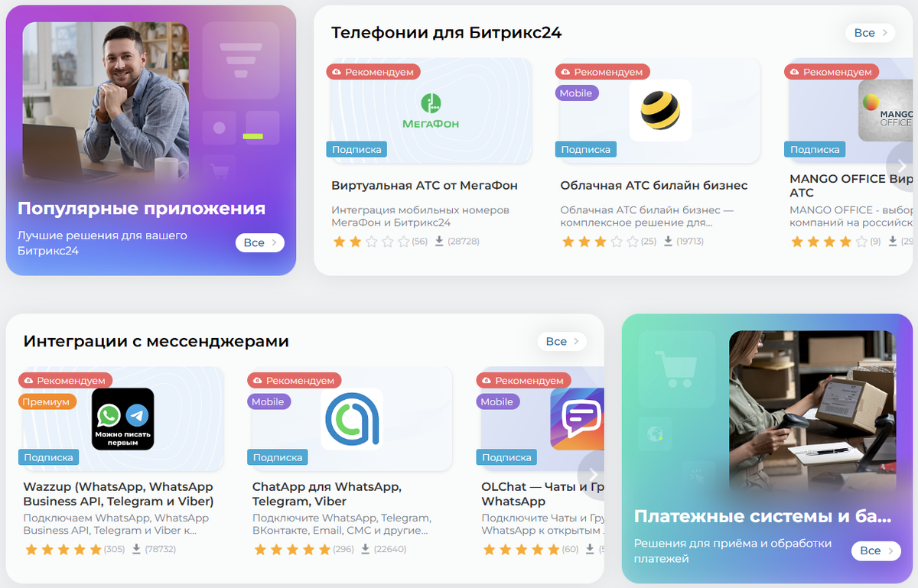Click the ChatApp five-star rating
Viewport: 918px width, 588px height.
tap(293, 549)
